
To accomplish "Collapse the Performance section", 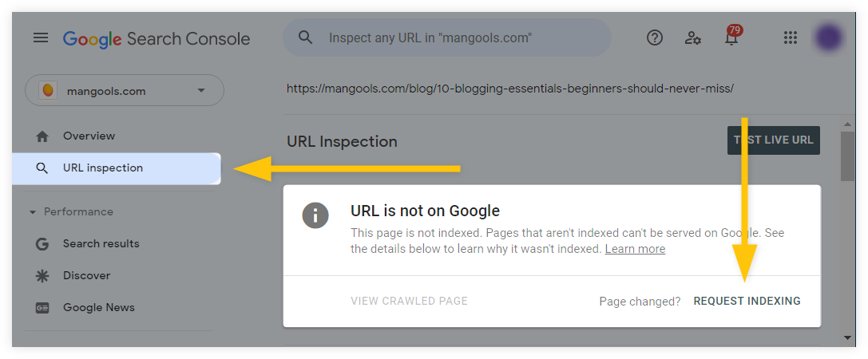I will pyautogui.click(x=33, y=212).
